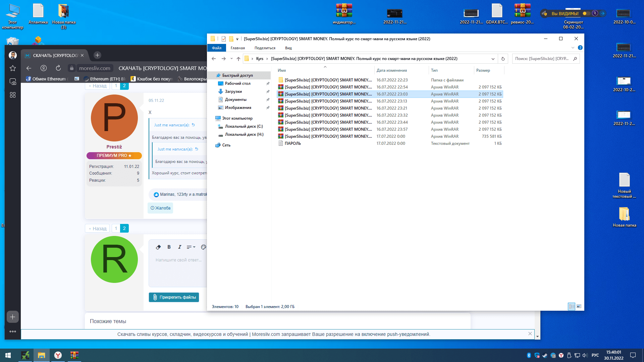This screenshot has width=644, height=362.
Task: Open the color palette icon in editor
Action: (x=203, y=247)
